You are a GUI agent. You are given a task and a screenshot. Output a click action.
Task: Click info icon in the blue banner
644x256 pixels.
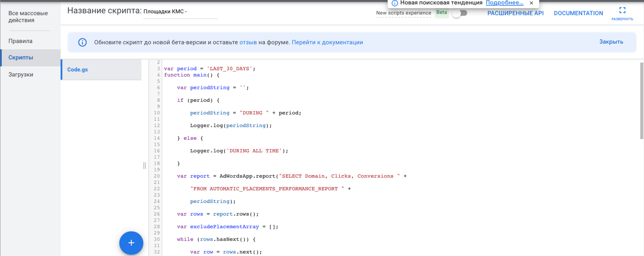pos(82,42)
